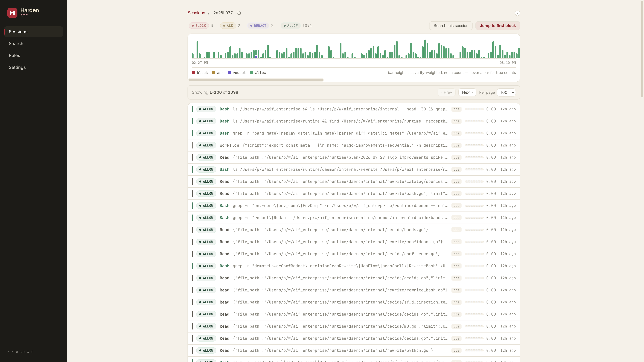Open the Rules sidebar item
This screenshot has width=644, height=362.
click(x=34, y=55)
